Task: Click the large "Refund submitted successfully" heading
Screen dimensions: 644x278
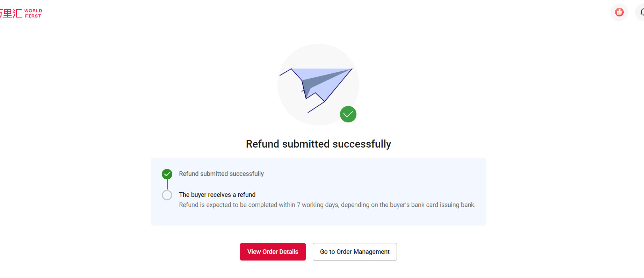Action: coord(318,144)
